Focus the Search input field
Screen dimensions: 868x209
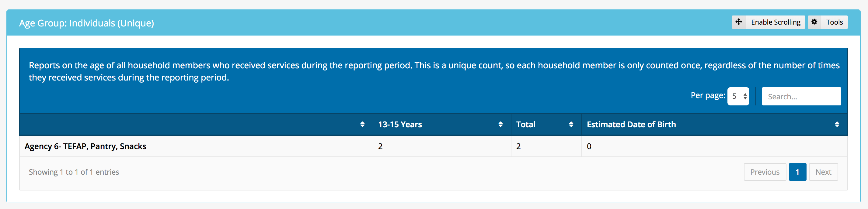tap(801, 97)
